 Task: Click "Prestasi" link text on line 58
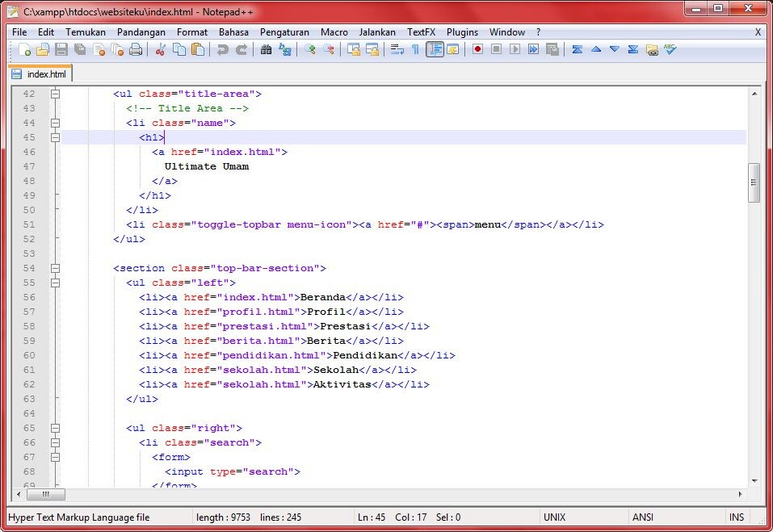[x=345, y=327]
